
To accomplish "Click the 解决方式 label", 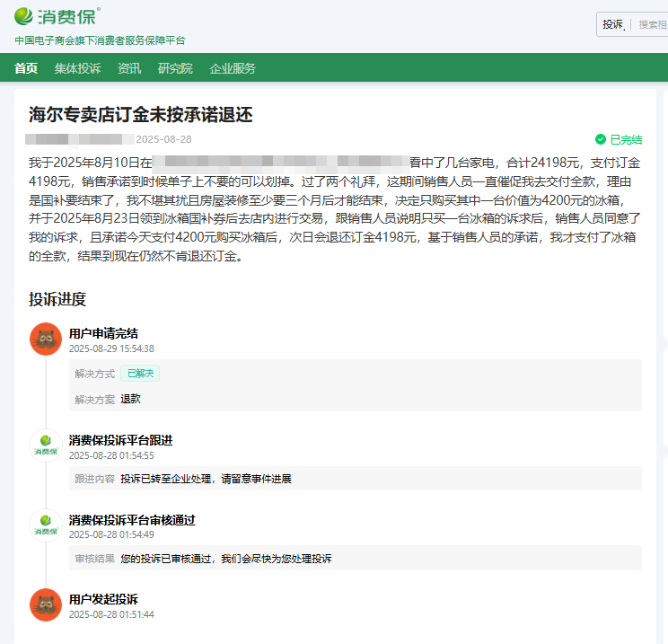I will tap(94, 374).
